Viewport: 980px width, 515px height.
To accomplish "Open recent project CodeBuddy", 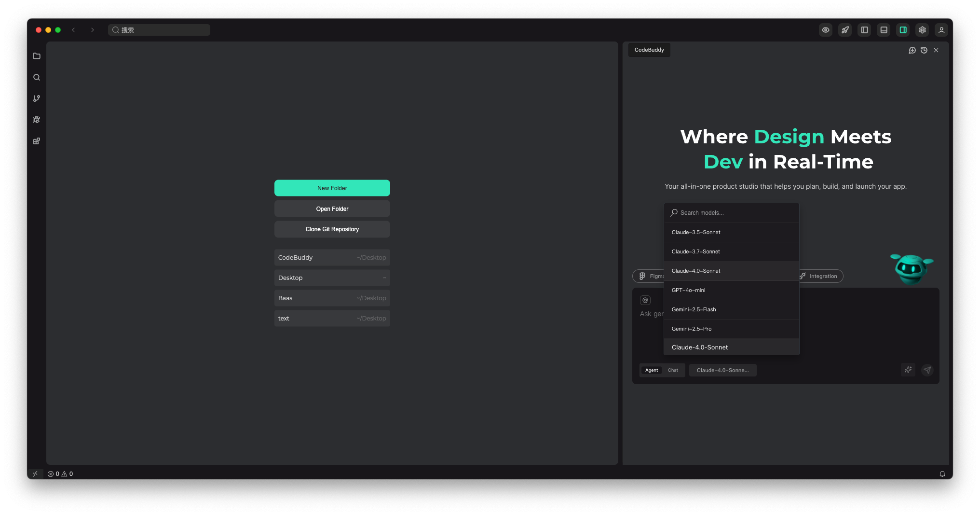I will [x=332, y=258].
